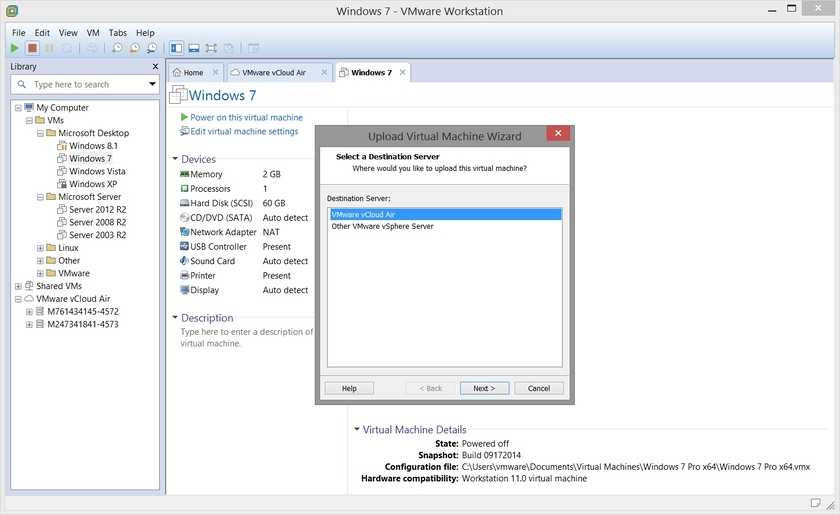The height and width of the screenshot is (515, 840).
Task: Click the Take Snapshot toolbar icon
Action: [x=117, y=48]
